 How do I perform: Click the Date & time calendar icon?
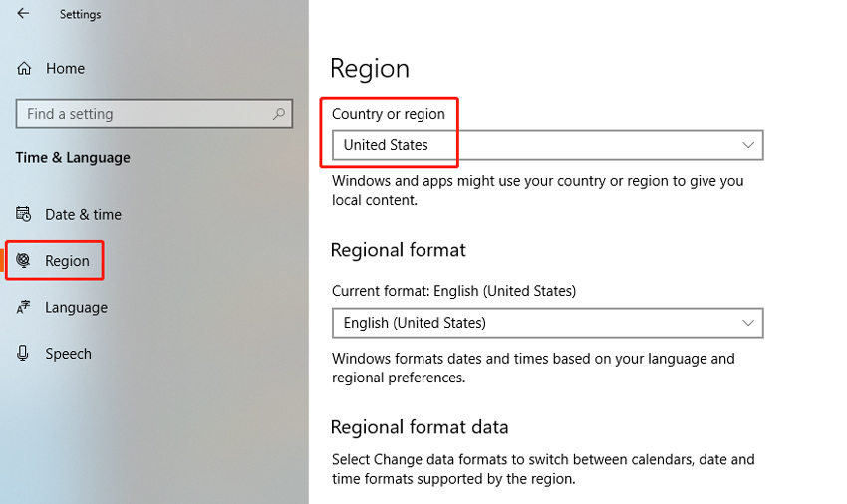click(x=23, y=214)
